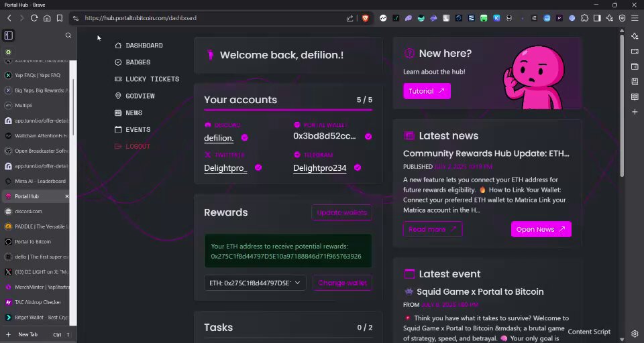The height and width of the screenshot is (343, 644).
Task: Open Brave Shields lion icon
Action: (365, 18)
